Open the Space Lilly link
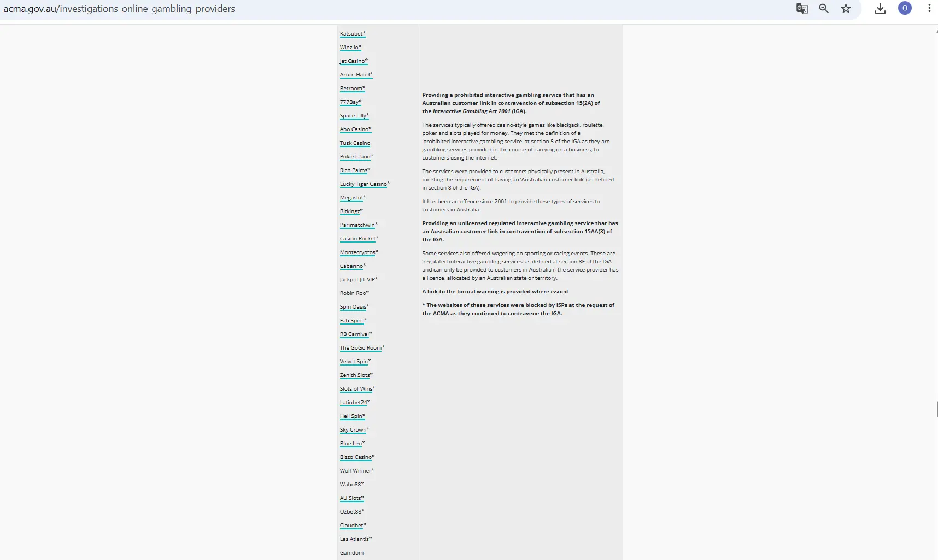 [354, 116]
